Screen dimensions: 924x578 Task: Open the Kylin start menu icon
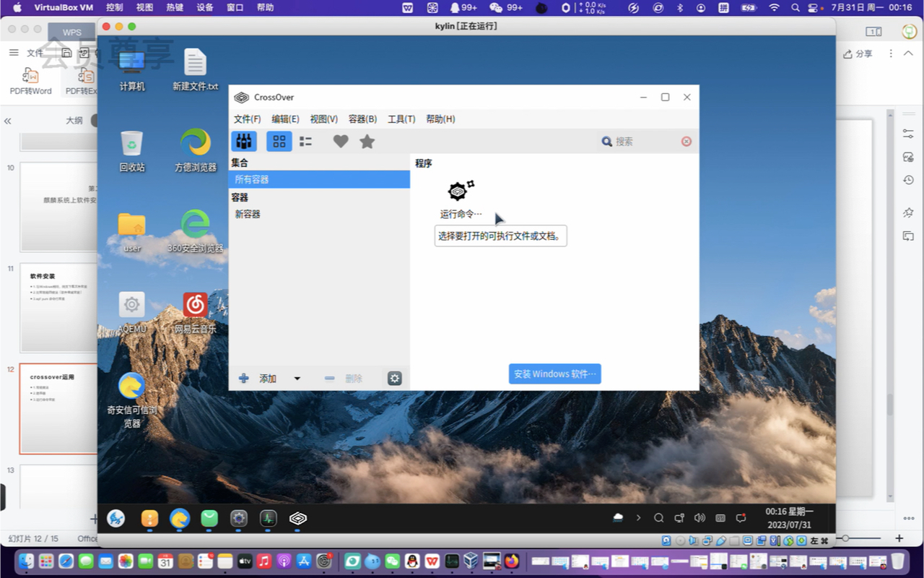[x=115, y=518]
